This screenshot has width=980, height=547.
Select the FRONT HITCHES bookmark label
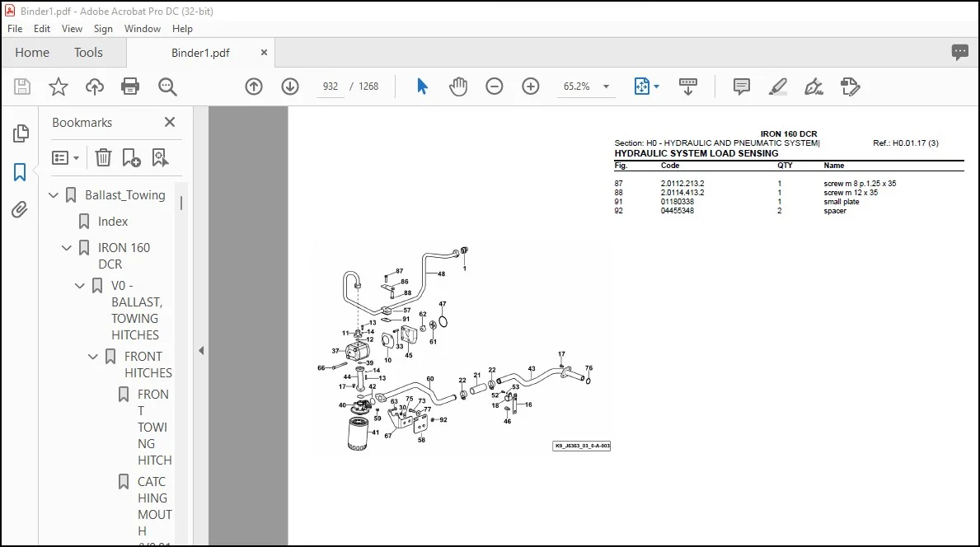click(x=148, y=365)
